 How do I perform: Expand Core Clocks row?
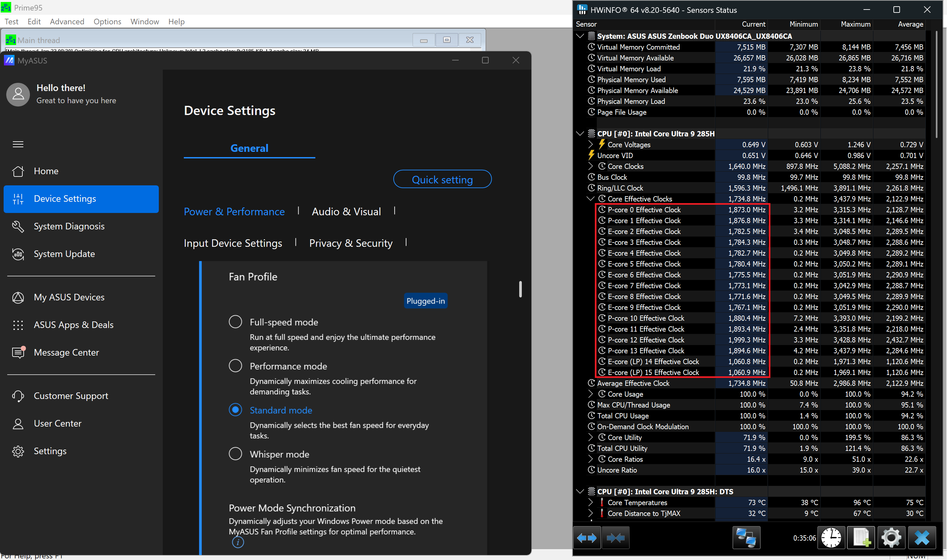pyautogui.click(x=591, y=166)
